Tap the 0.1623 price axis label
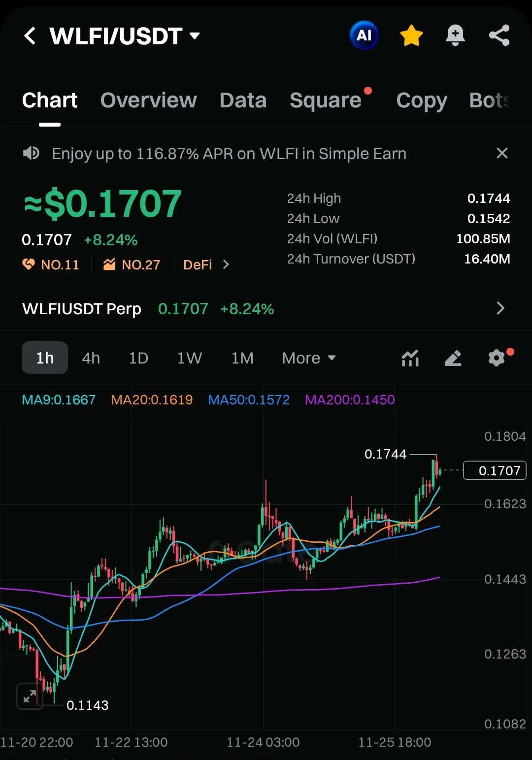532x760 pixels. pyautogui.click(x=505, y=504)
